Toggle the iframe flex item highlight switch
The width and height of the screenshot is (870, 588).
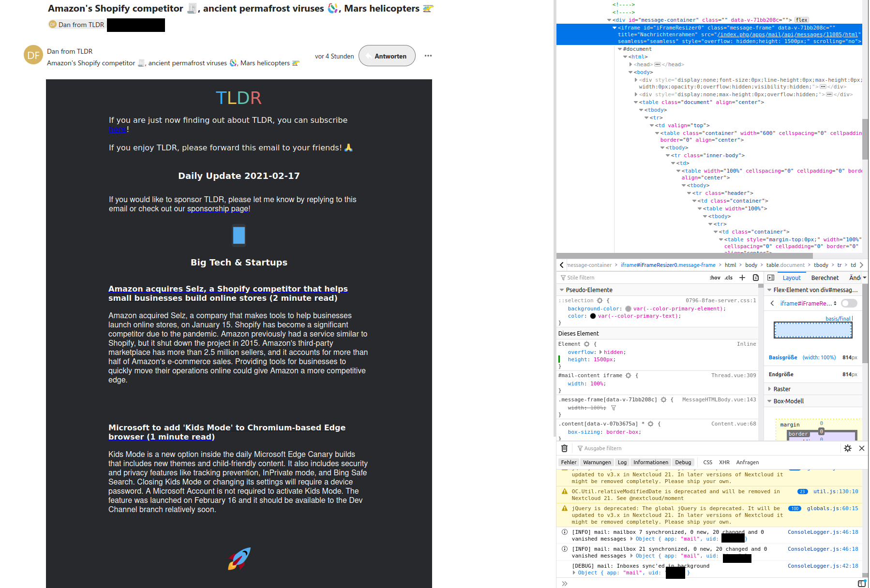pos(849,303)
